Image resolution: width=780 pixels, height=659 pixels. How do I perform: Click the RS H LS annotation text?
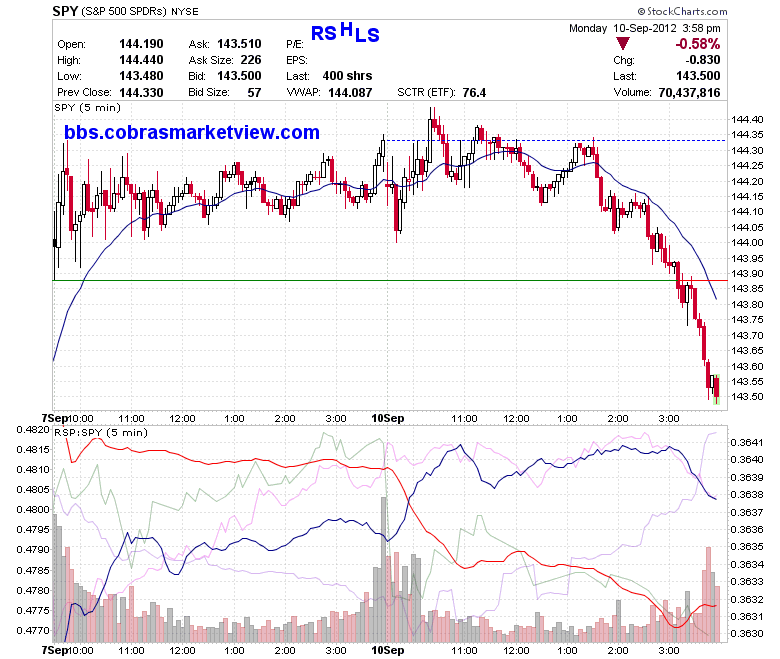345,32
